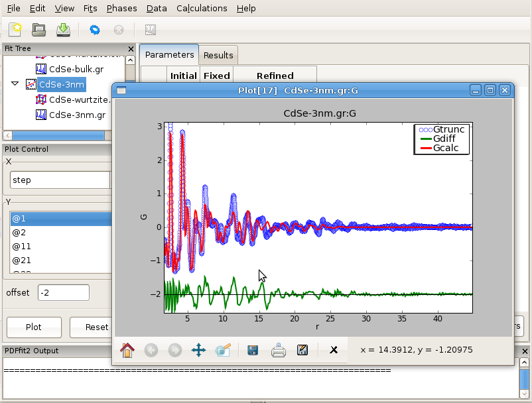The width and height of the screenshot is (532, 403).
Task: Open the View menu
Action: [x=64, y=8]
